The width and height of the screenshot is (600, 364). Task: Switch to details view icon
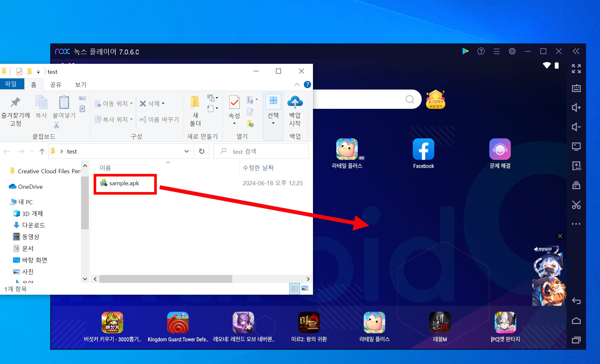(295, 289)
